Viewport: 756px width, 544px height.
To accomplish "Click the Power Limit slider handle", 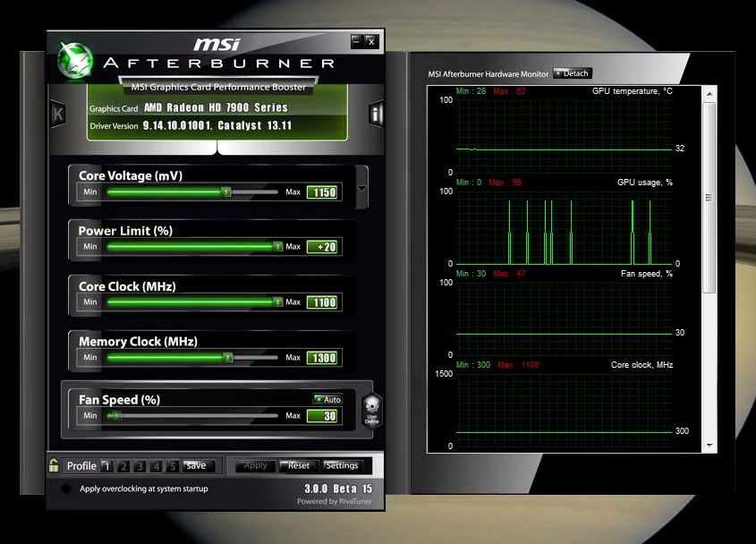I will 277,246.
